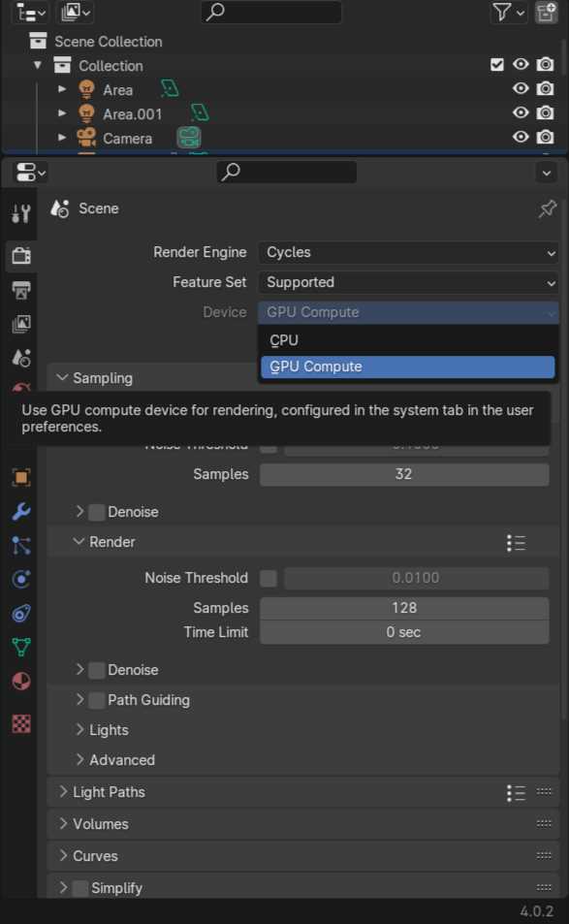569x924 pixels.
Task: Add a new collection in Outliner
Action: pos(546,12)
